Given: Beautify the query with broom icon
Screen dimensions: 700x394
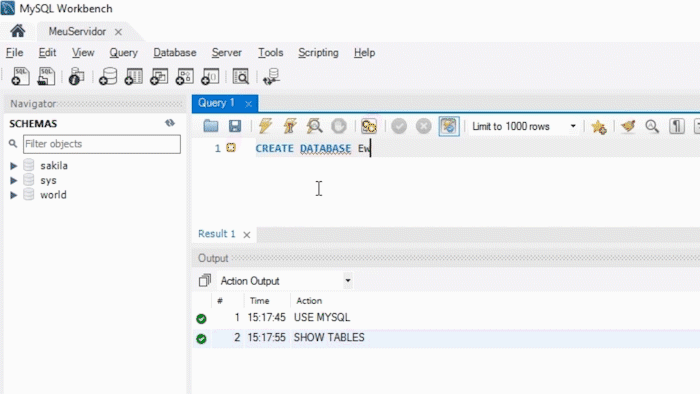Looking at the screenshot, I should pyautogui.click(x=628, y=126).
